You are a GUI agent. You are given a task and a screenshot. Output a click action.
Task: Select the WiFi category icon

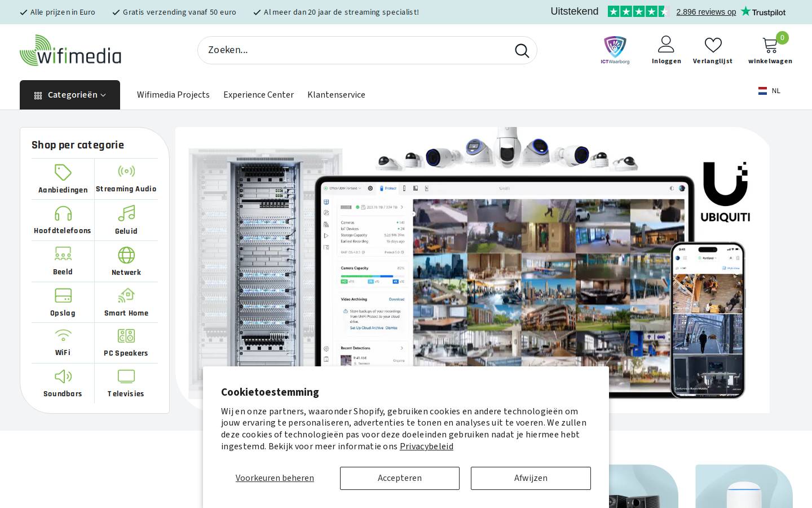point(63,335)
